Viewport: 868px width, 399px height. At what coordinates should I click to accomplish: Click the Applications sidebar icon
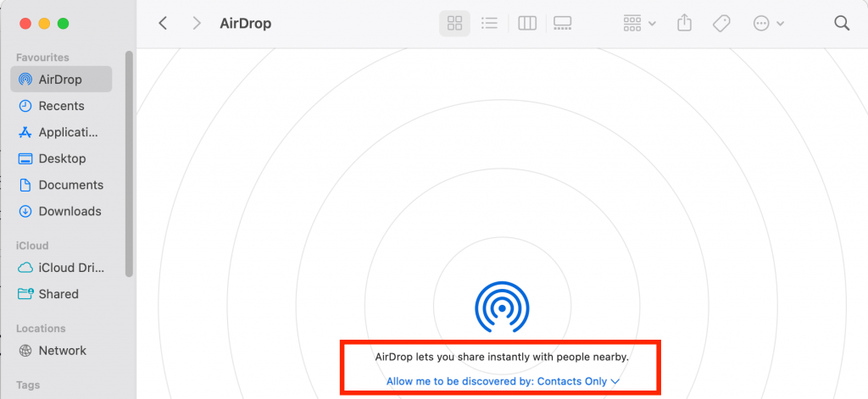25,132
